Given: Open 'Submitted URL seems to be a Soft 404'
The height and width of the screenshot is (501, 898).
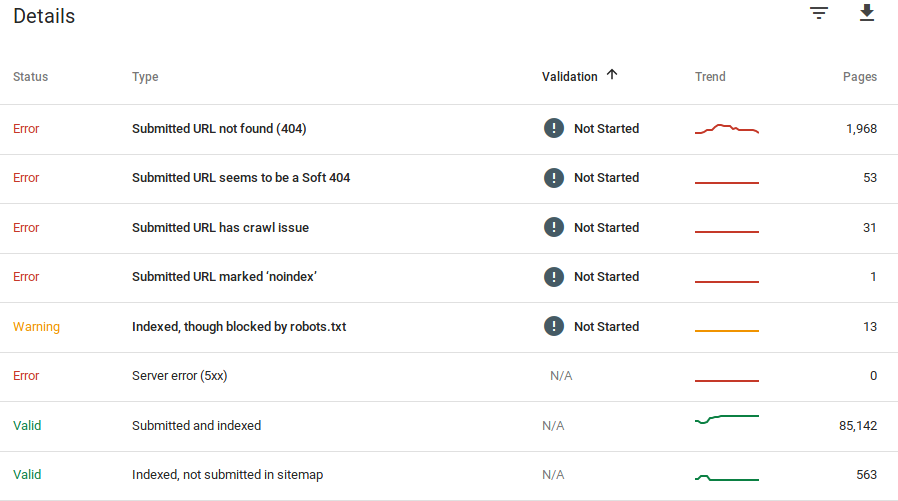Looking at the screenshot, I should coord(241,178).
